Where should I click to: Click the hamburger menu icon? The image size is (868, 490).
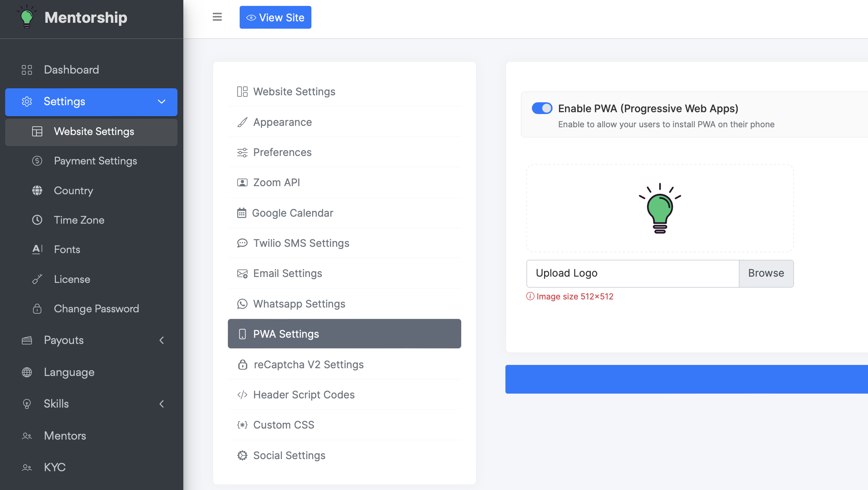click(x=217, y=17)
